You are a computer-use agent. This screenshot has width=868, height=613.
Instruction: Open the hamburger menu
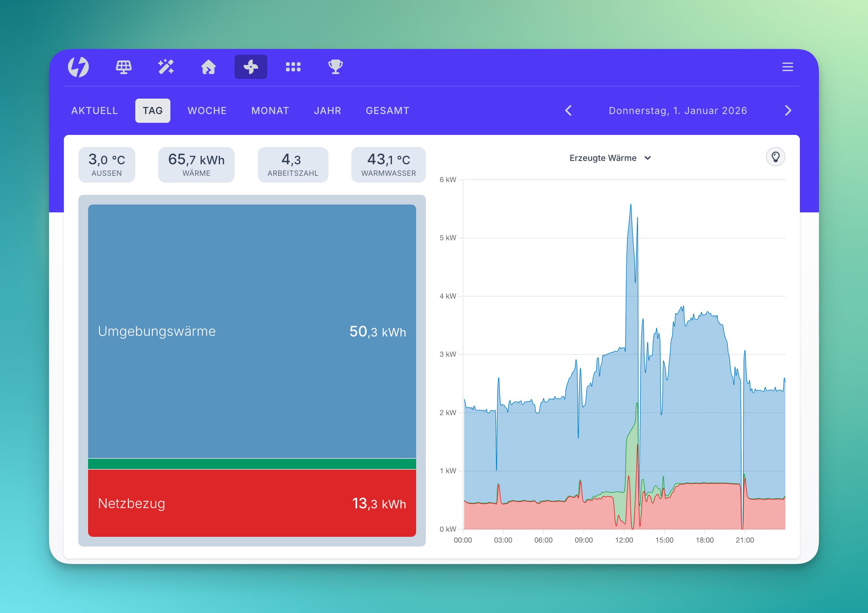coord(788,67)
